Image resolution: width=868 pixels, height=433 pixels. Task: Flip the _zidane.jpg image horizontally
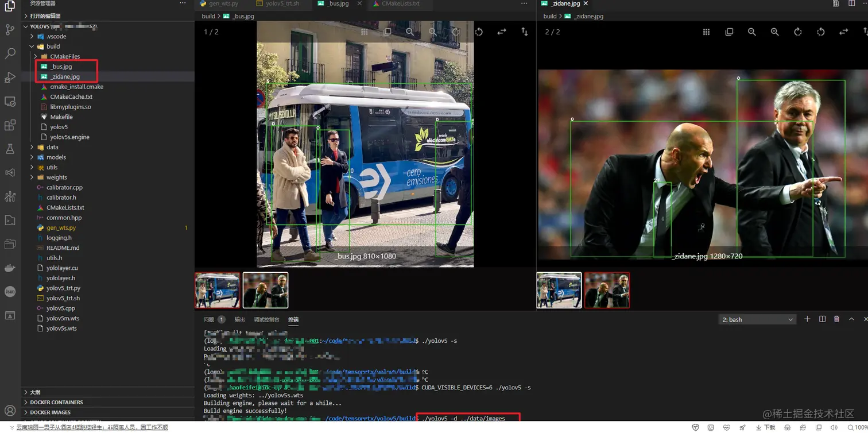[844, 32]
